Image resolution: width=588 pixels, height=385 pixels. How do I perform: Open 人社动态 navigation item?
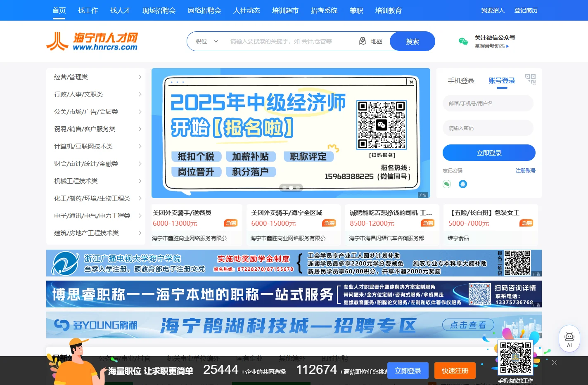[247, 10]
